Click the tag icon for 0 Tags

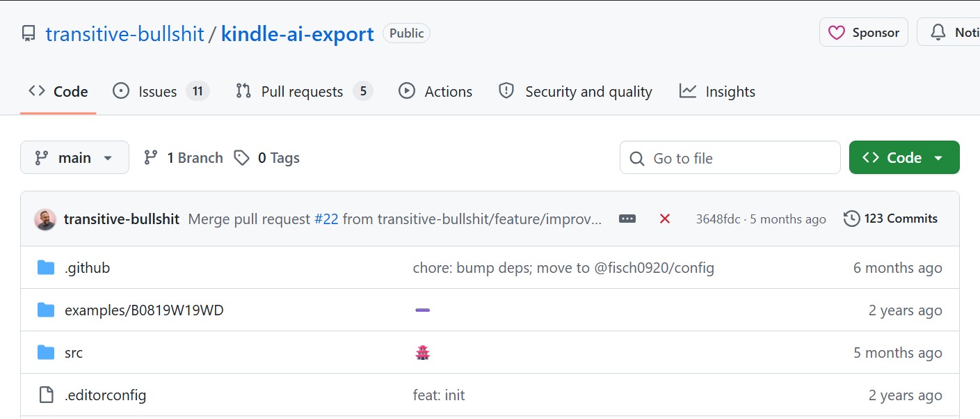pyautogui.click(x=241, y=158)
